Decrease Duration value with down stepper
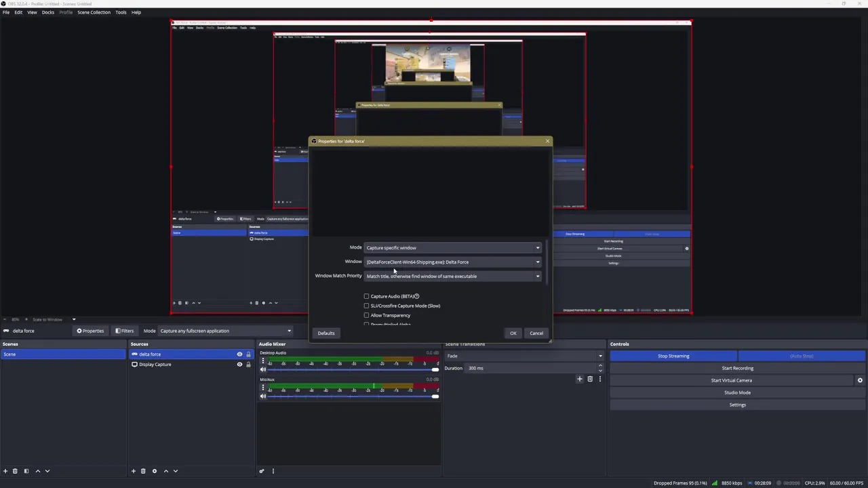Screen dimensions: 868x488 (600, 370)
